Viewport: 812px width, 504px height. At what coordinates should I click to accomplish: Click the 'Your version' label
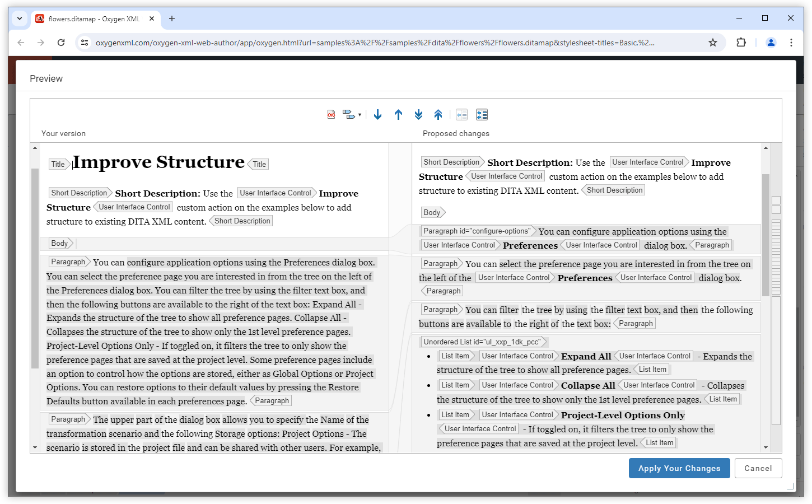pyautogui.click(x=63, y=133)
